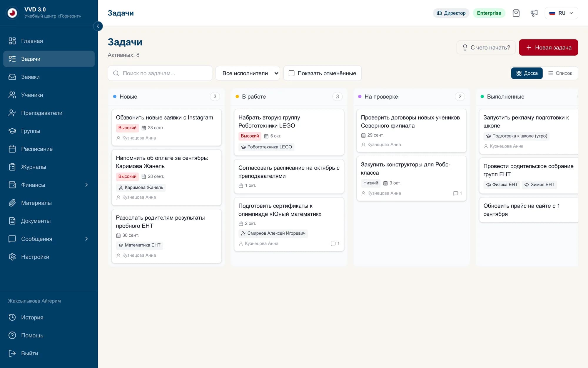The width and height of the screenshot is (588, 368).
Task: Click the Журналы clipboard icon in the sidebar
Action: [x=12, y=167]
